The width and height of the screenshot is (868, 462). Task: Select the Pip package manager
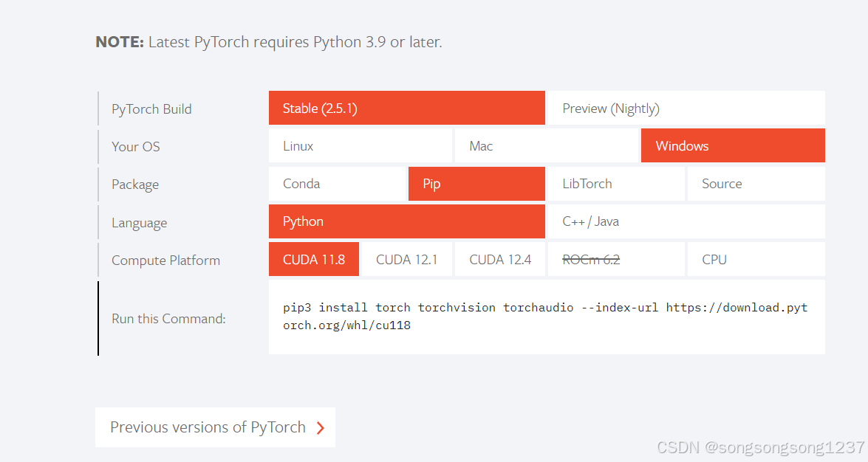[x=476, y=183]
